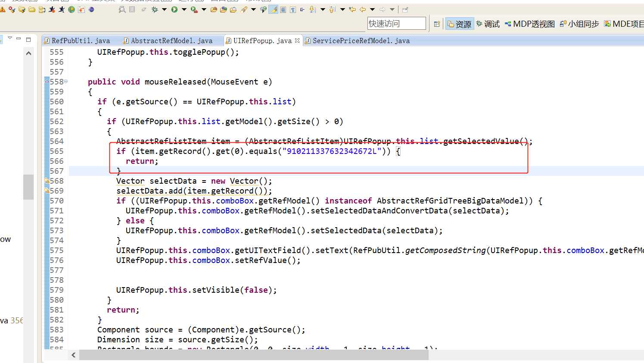
Task: Click the run external tools icon
Action: (194, 9)
